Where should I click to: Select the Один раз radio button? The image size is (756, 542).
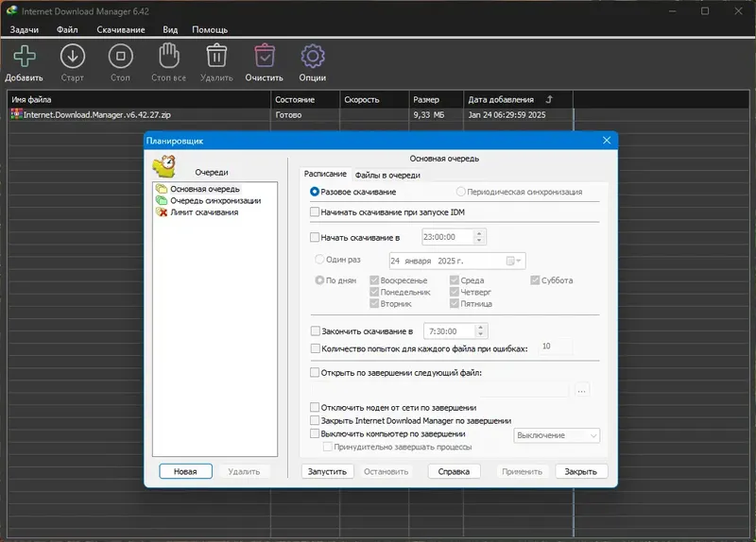pyautogui.click(x=319, y=259)
